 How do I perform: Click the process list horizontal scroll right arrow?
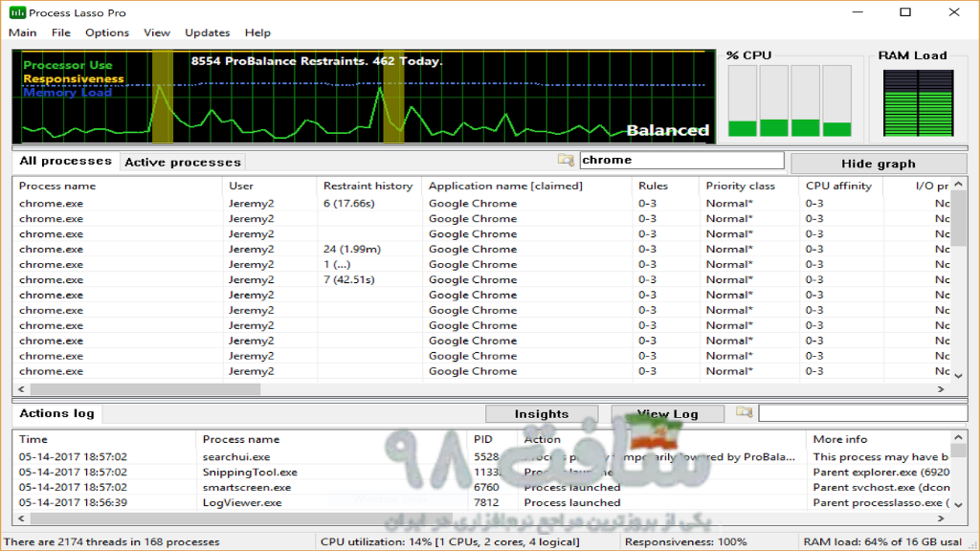[941, 389]
